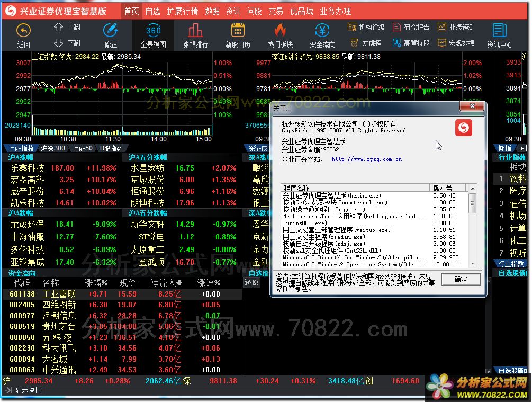Click 乐鑫科技 in 沪A涨幅 list
The height and width of the screenshot is (403, 532).
(27, 168)
